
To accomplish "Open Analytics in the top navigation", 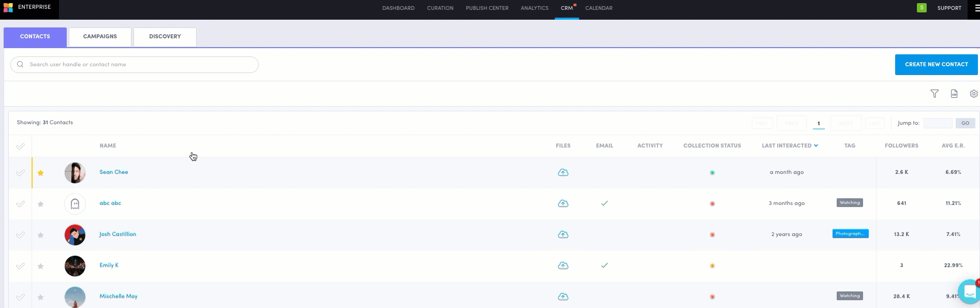I will point(534,8).
